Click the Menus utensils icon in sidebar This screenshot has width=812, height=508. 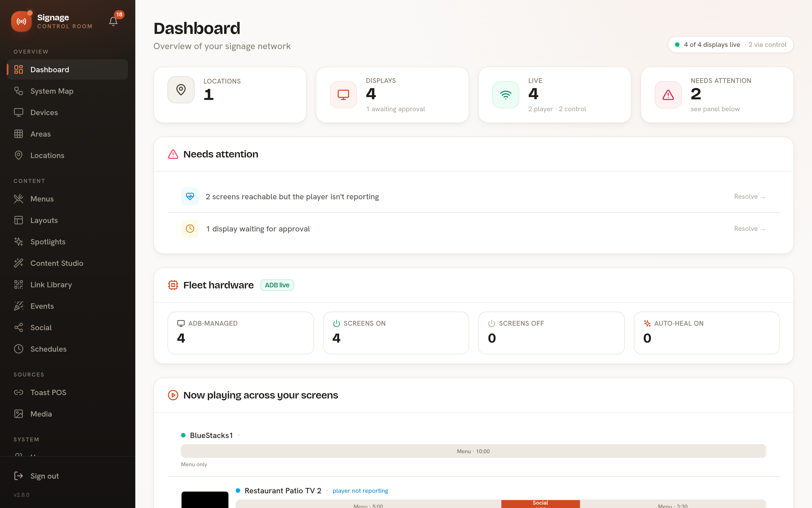tap(18, 199)
